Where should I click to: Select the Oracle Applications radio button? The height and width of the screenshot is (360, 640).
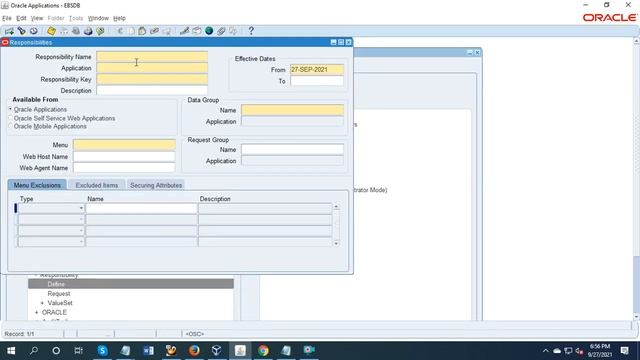point(11,109)
